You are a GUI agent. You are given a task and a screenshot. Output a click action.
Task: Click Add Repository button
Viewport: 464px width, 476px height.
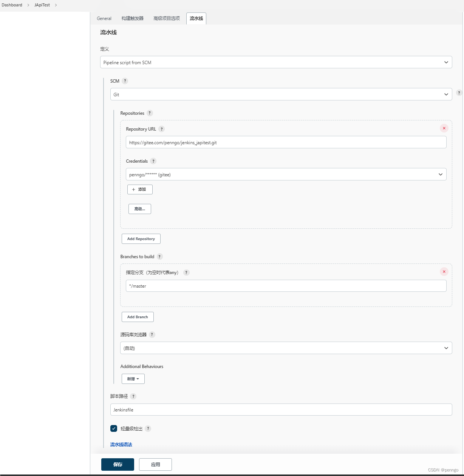[141, 239]
